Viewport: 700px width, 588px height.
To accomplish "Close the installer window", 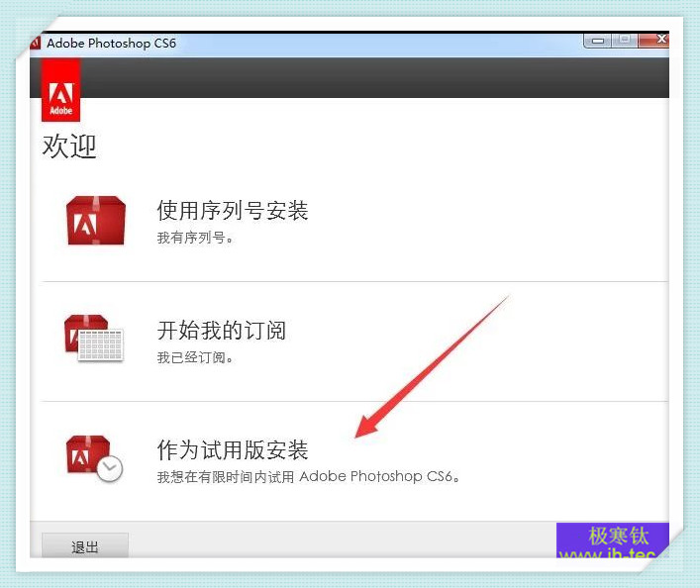I will pyautogui.click(x=654, y=40).
